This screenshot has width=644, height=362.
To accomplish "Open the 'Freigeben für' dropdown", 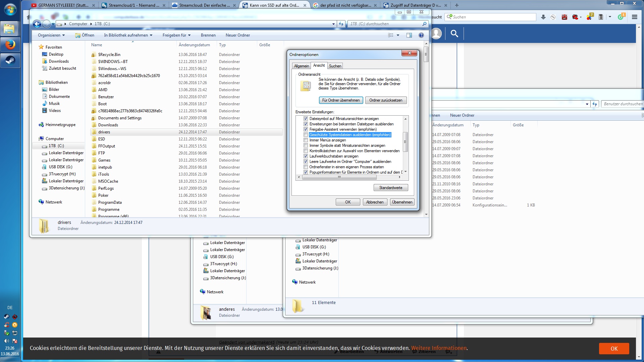I will (176, 35).
